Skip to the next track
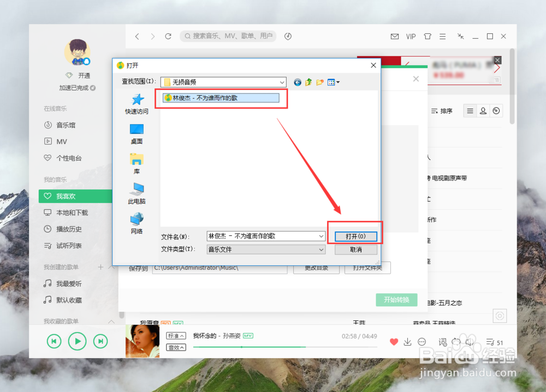This screenshot has width=546, height=392. pos(100,341)
